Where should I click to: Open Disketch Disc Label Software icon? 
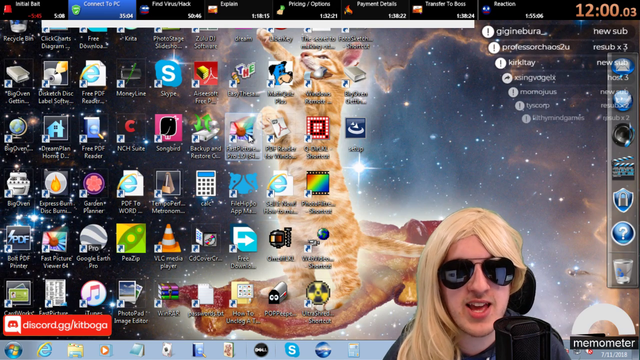click(56, 82)
